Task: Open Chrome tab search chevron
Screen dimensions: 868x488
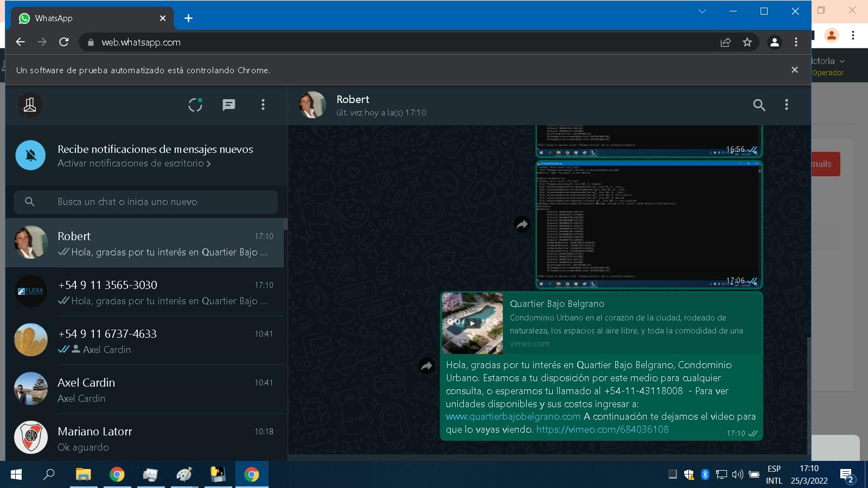Action: [702, 11]
